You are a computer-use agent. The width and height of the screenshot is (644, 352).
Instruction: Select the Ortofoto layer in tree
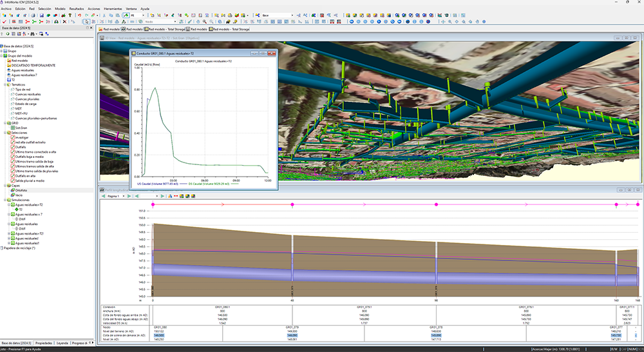[x=21, y=190]
